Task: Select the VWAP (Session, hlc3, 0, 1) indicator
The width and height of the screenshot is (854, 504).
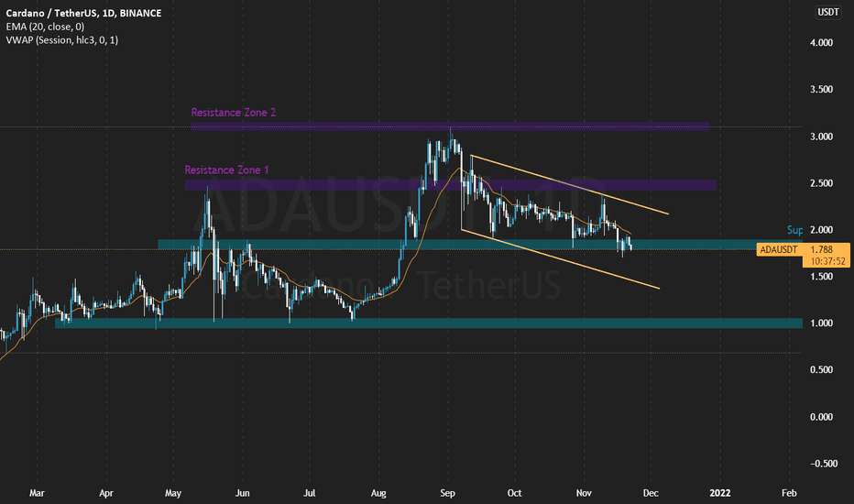Action: [62, 39]
